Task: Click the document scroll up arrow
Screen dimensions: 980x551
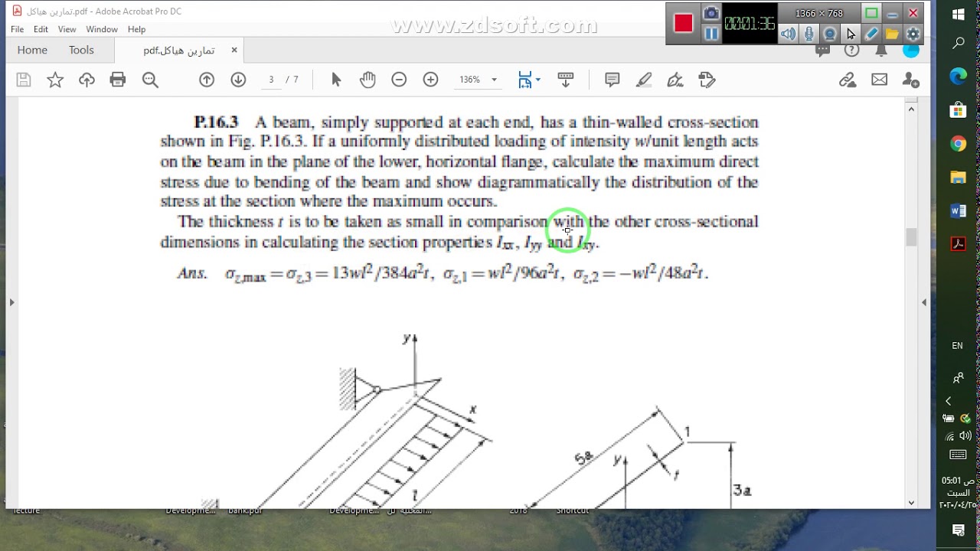Action: click(x=911, y=109)
